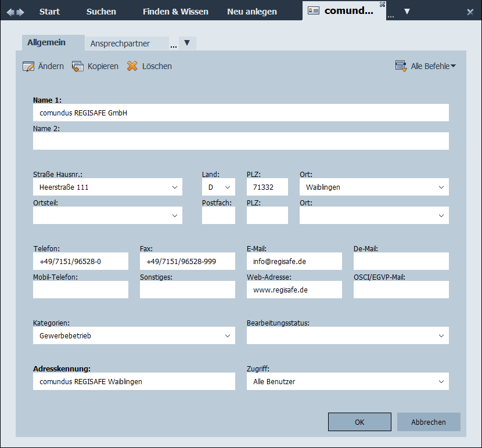The height and width of the screenshot is (448, 482).
Task: Go to the Neu anlegen tab
Action: [x=252, y=12]
